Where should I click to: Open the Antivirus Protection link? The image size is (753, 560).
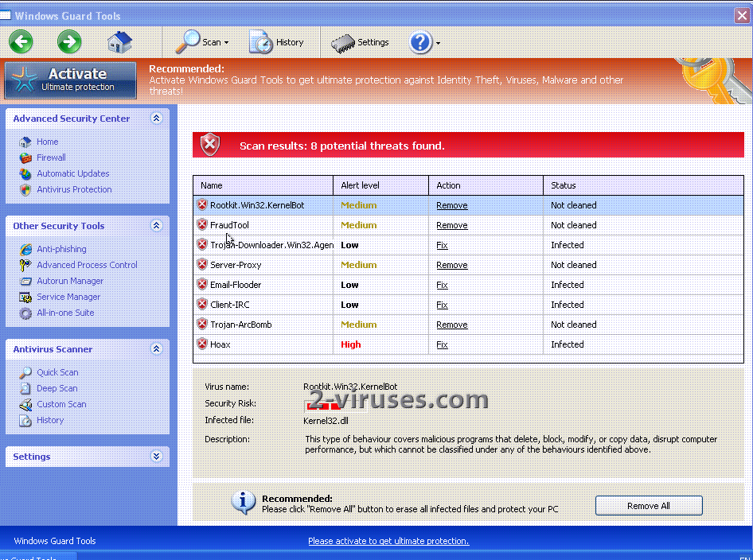[x=75, y=189]
